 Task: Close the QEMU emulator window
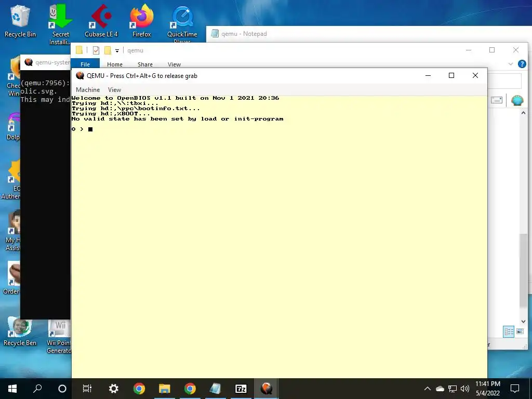point(475,76)
